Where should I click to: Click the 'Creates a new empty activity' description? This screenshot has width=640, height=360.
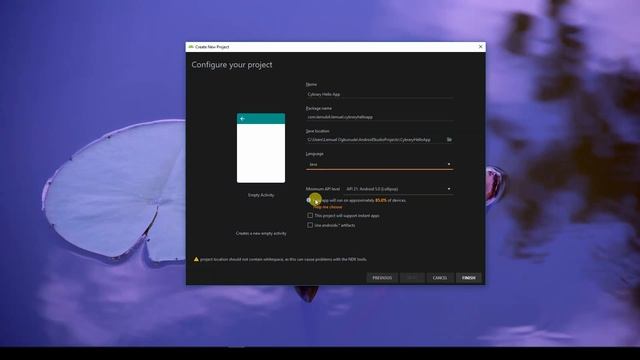[x=261, y=233]
